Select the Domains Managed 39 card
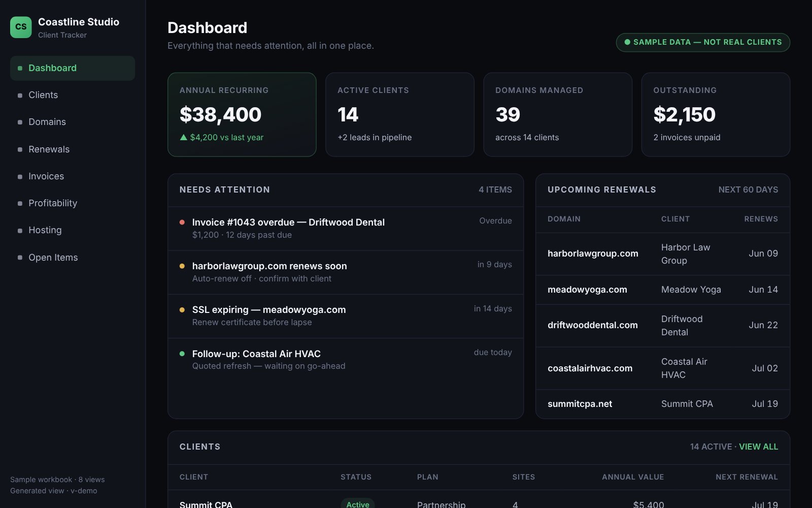This screenshot has height=508, width=812. pyautogui.click(x=558, y=114)
